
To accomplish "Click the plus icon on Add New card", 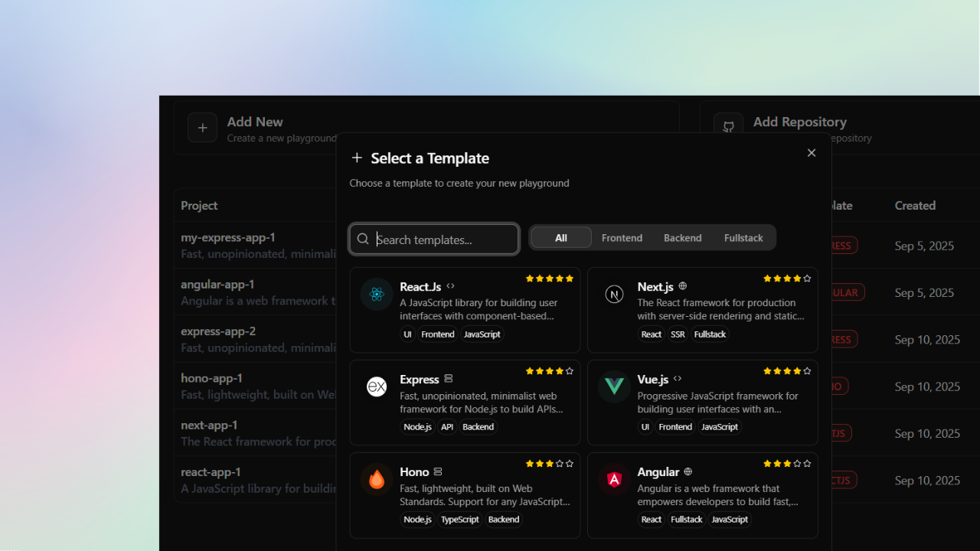I will (x=202, y=128).
